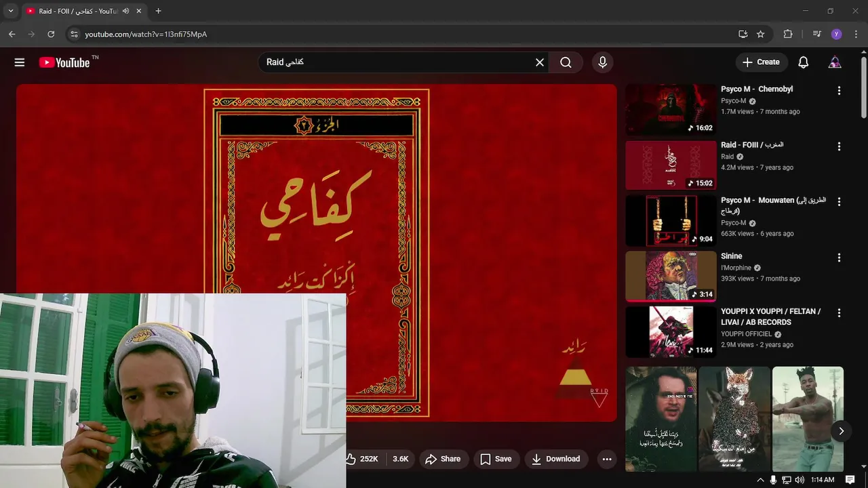Viewport: 868px width, 488px height.
Task: Open the Sinine video title
Action: (732, 256)
